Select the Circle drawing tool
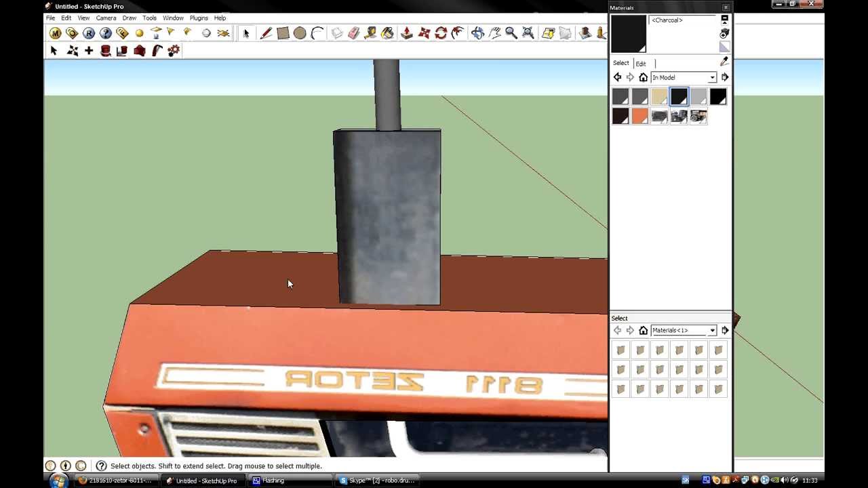Viewport: 868px width, 488px height. pos(300,33)
